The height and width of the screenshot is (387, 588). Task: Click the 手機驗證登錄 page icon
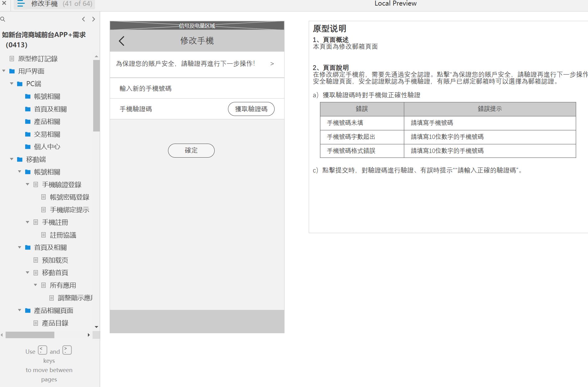[x=36, y=185]
